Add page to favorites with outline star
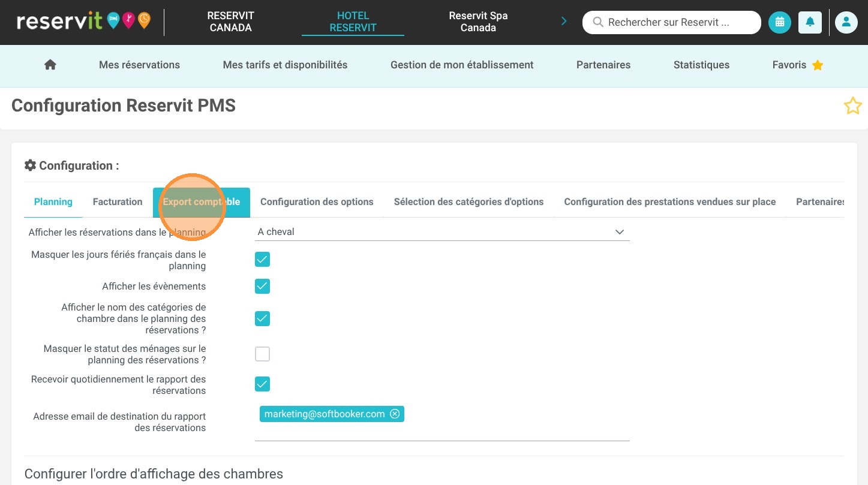 [x=852, y=106]
